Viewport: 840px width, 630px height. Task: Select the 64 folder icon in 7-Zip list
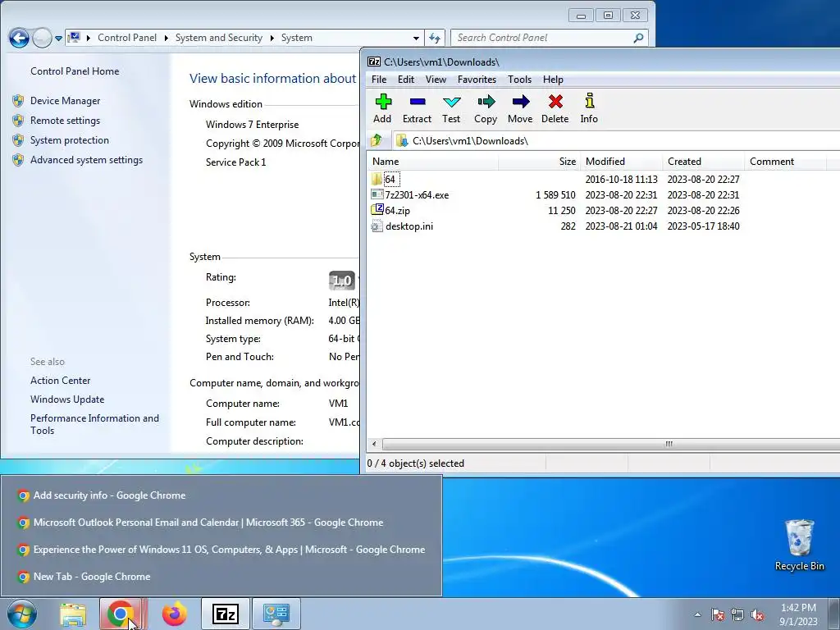point(377,179)
